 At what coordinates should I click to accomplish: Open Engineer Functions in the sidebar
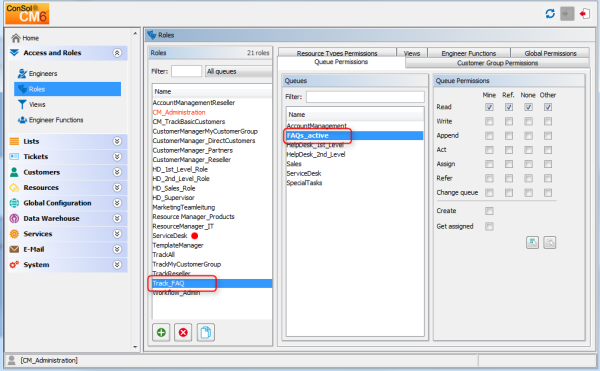(x=51, y=120)
